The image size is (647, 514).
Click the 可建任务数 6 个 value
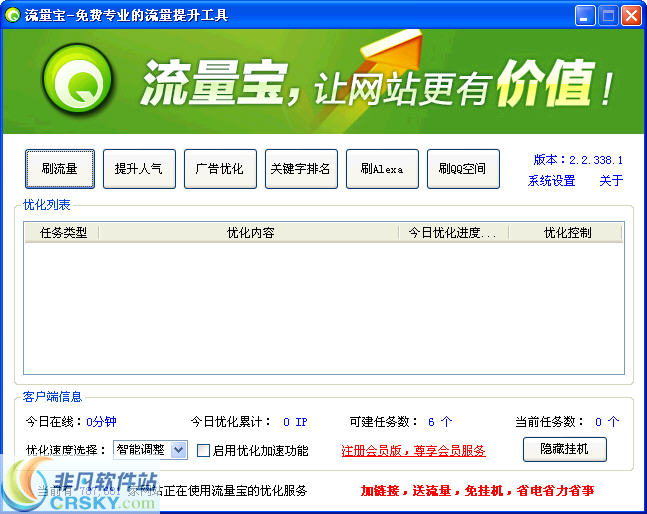pos(440,422)
